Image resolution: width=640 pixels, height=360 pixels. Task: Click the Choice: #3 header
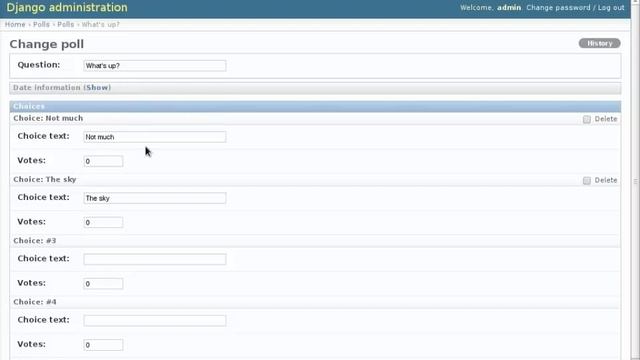pyautogui.click(x=35, y=241)
